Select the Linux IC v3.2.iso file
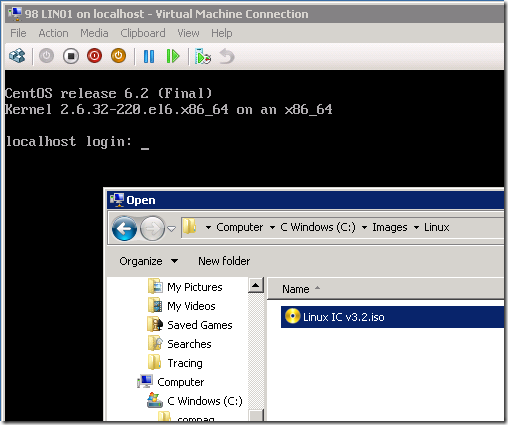The image size is (508, 425). tap(392, 317)
